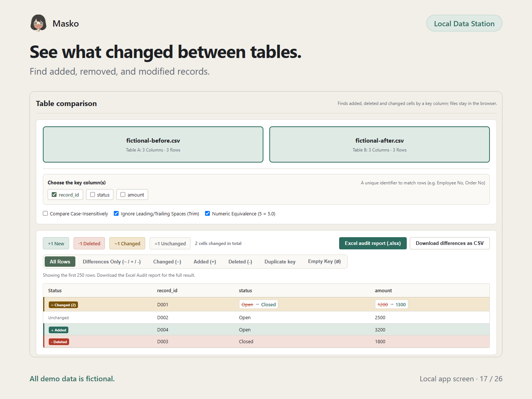Viewport: 532px width, 399px height.
Task: Show only Deleted (-) rows
Action: click(240, 262)
